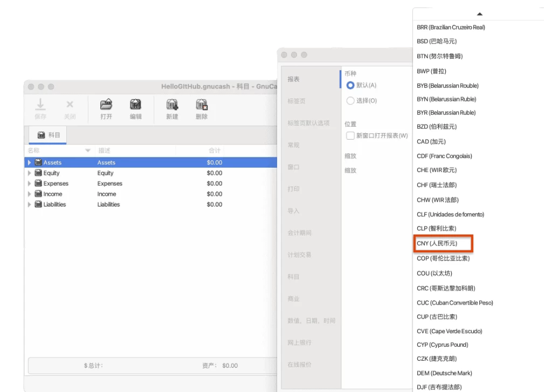
Task: Switch to the 科目 accounts tab
Action: coord(49,135)
